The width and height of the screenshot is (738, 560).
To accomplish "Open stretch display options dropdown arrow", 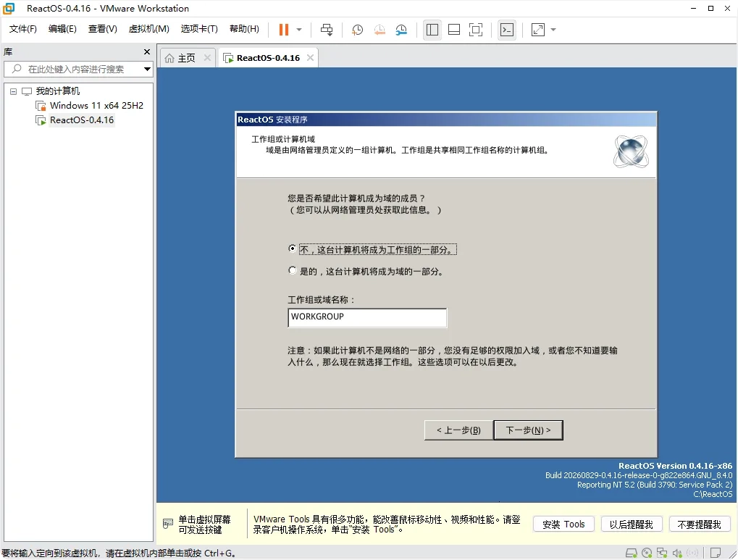I will pyautogui.click(x=553, y=30).
